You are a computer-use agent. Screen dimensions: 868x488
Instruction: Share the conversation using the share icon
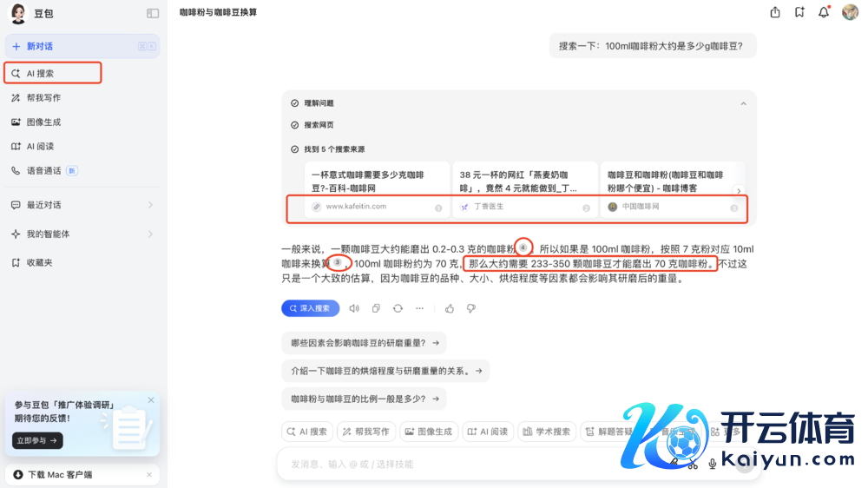775,12
